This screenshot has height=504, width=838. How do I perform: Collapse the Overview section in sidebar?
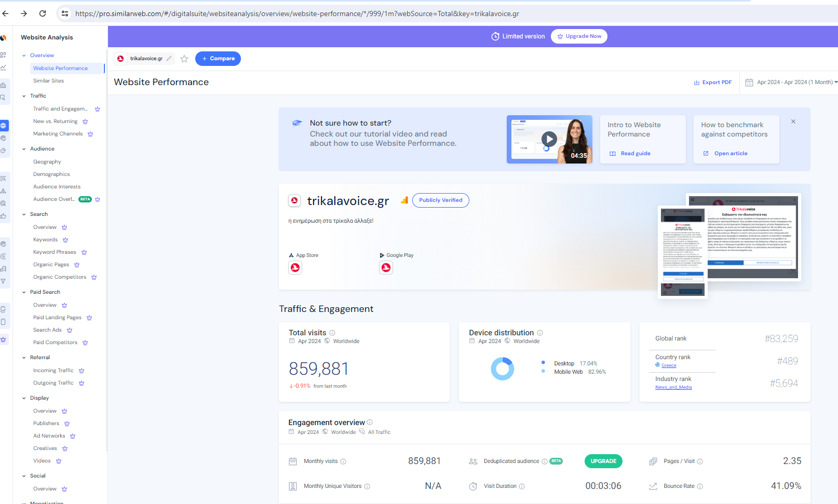coord(24,56)
